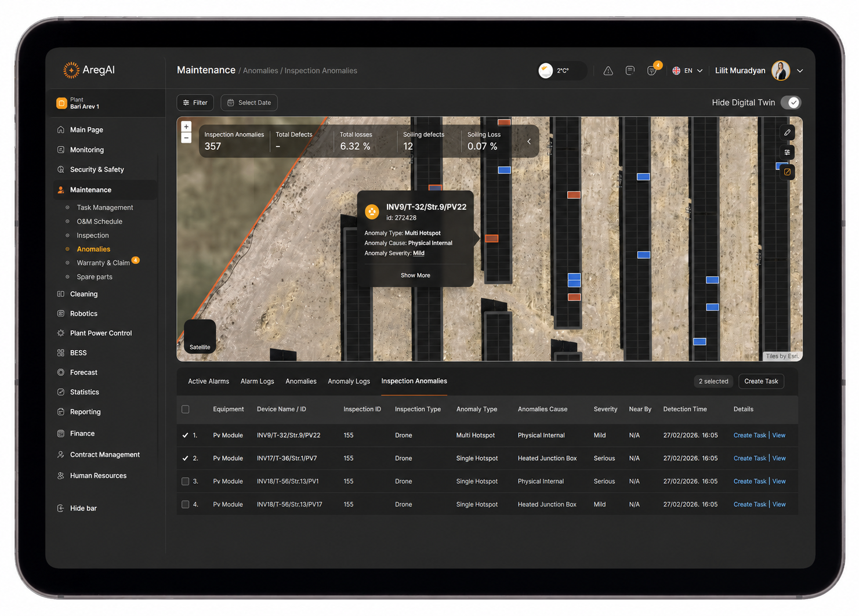This screenshot has width=859, height=616.
Task: Open the alerts warning triangle icon
Action: [x=608, y=71]
